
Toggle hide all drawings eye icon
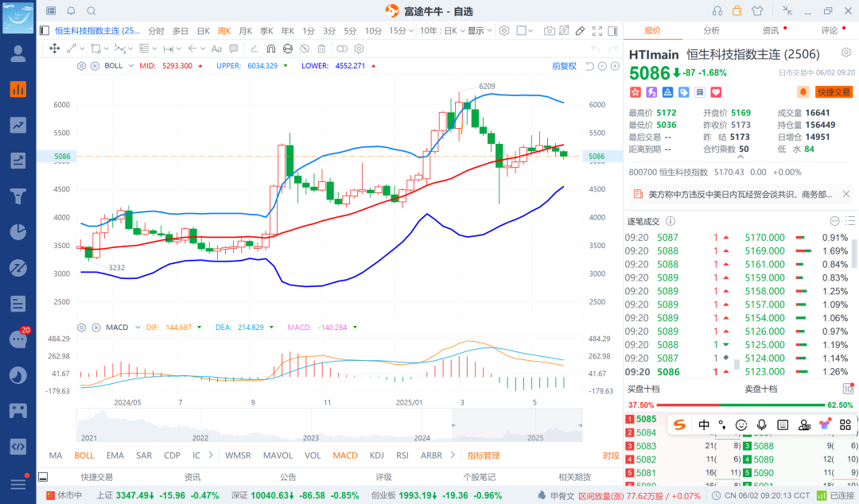click(x=305, y=48)
